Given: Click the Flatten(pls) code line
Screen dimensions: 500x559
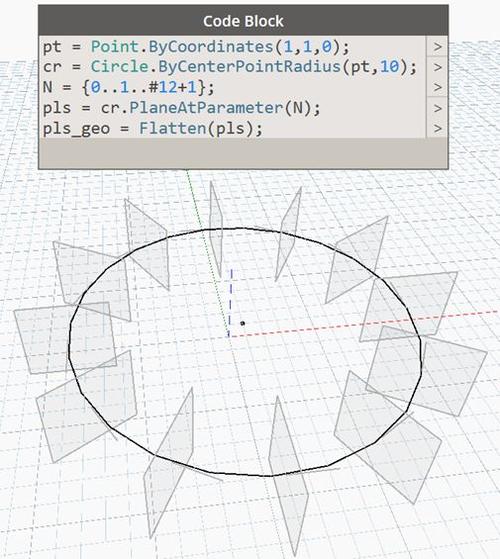Looking at the screenshot, I should (153, 128).
